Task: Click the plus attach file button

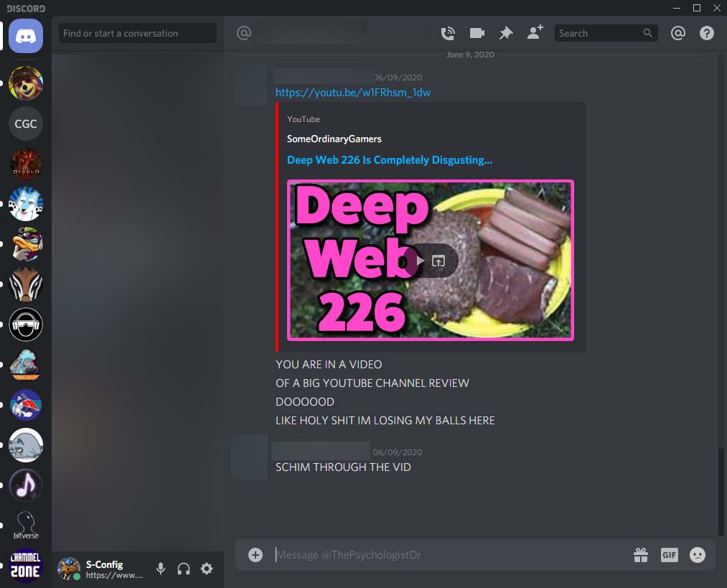Action: click(255, 554)
